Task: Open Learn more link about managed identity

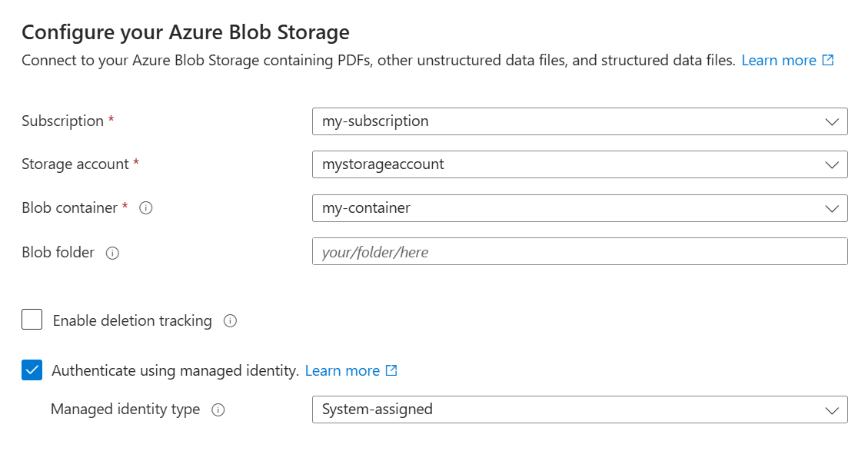Action: (x=342, y=370)
